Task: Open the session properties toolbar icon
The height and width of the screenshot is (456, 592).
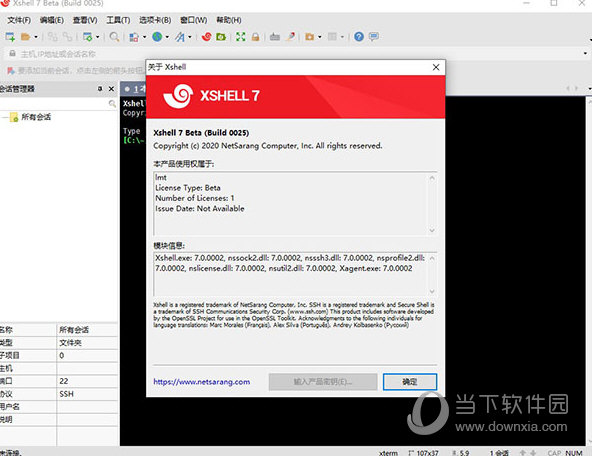Action: pyautogui.click(x=87, y=37)
